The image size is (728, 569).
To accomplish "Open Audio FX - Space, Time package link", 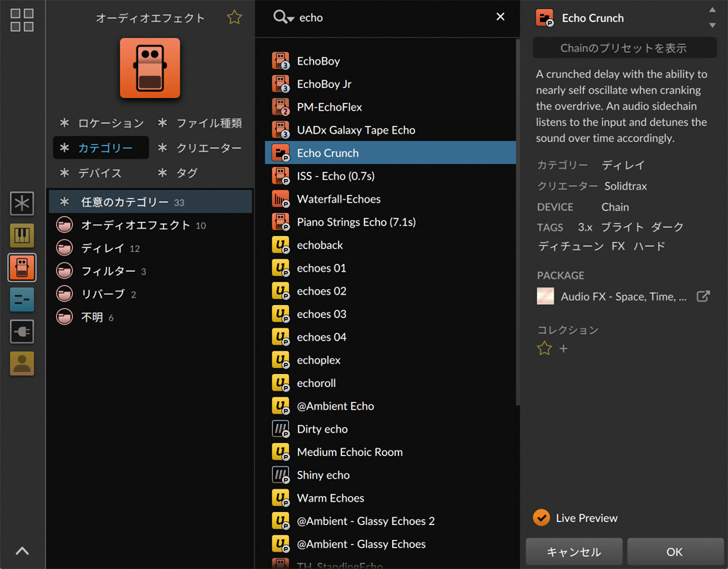I will coord(623,297).
